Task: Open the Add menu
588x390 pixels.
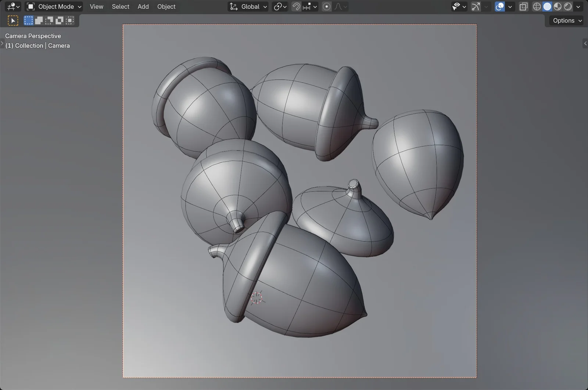Action: tap(143, 6)
